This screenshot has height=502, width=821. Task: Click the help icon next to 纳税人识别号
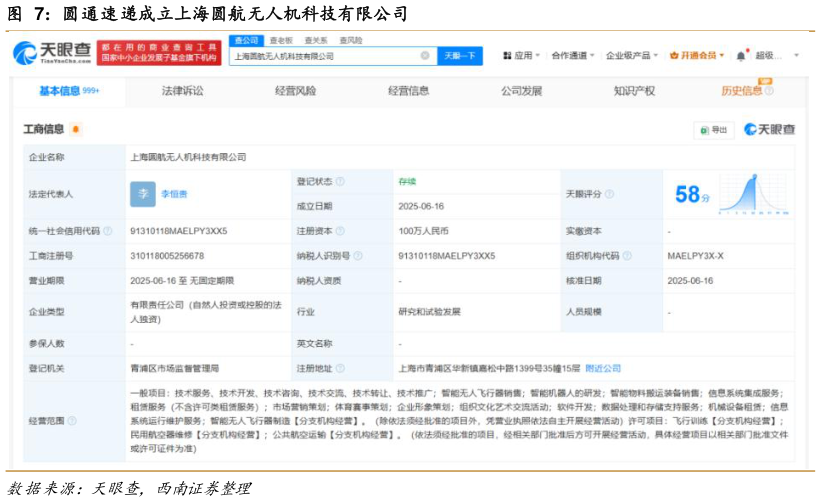[358, 255]
